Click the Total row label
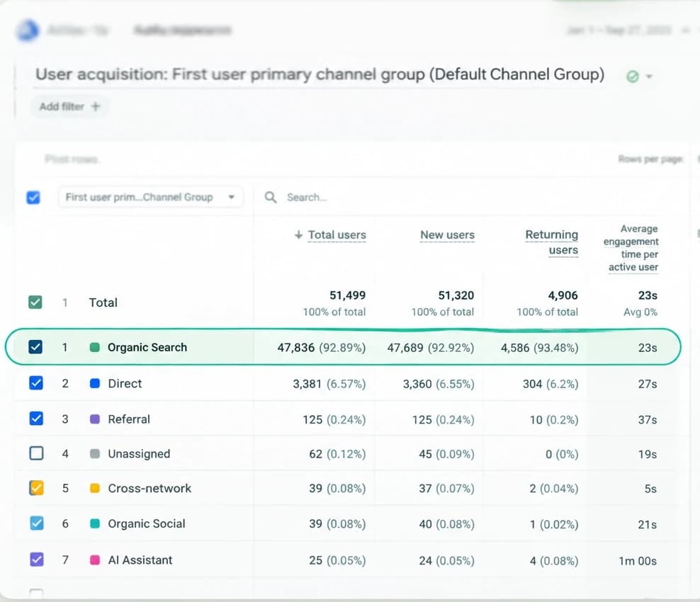 (103, 302)
